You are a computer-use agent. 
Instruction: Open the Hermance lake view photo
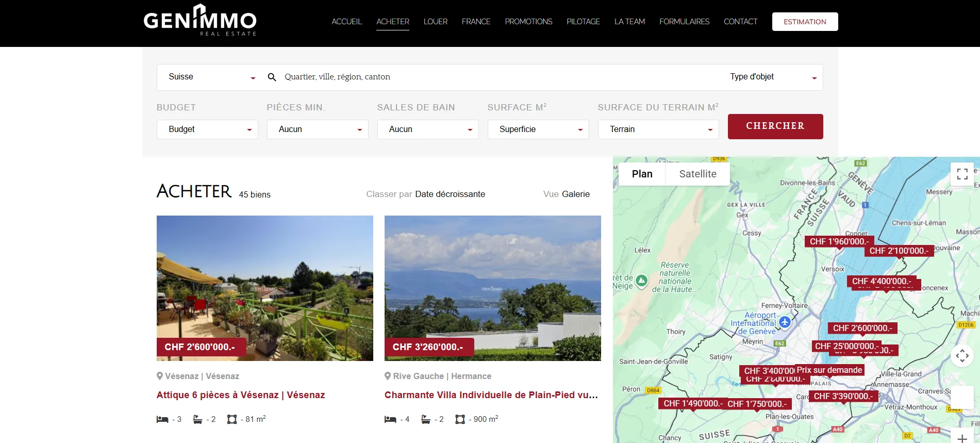click(x=493, y=288)
